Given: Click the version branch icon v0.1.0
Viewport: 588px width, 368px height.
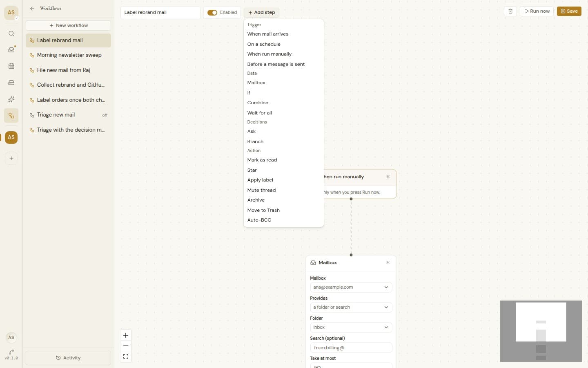Looking at the screenshot, I should click(x=11, y=355).
